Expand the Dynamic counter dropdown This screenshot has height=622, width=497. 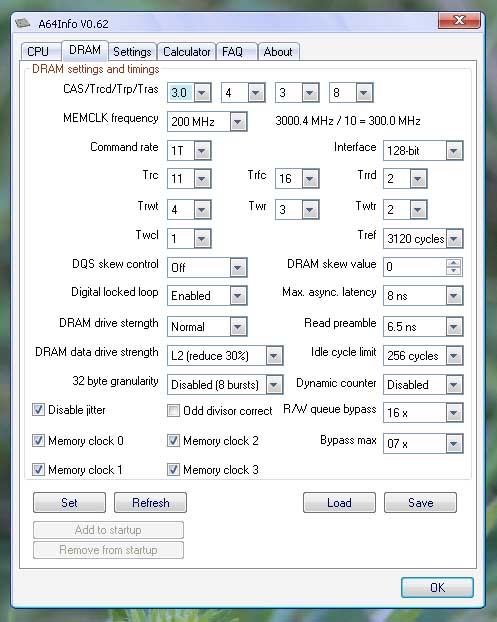[454, 384]
